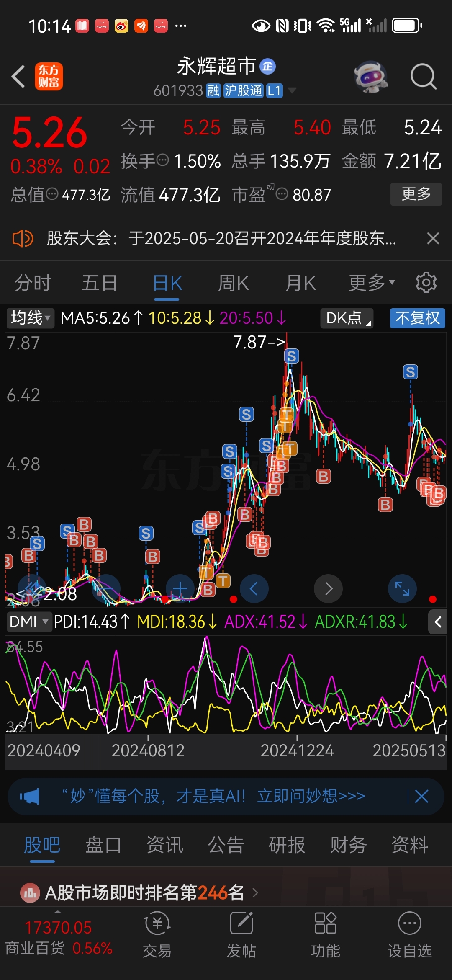This screenshot has width=452, height=980.
Task: Tap ADX:41.52 indicator value
Action: pos(266,622)
